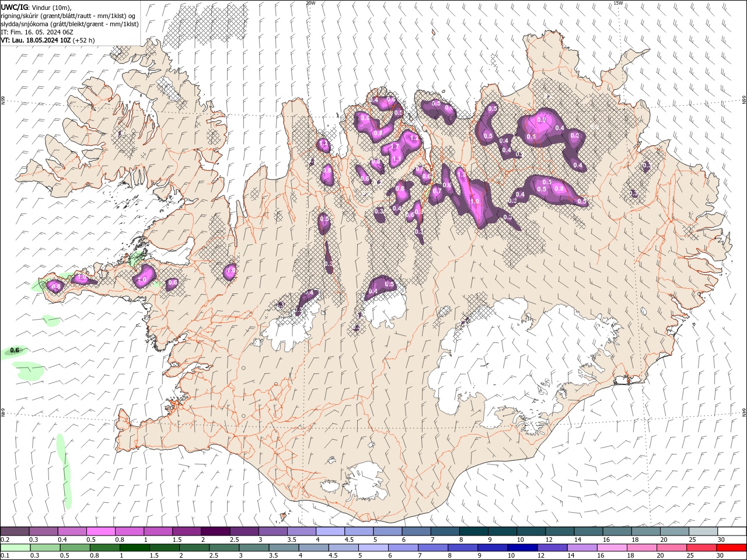Choose the 2.5 swatch in lower rain scale
The image size is (747, 560).
[224, 548]
